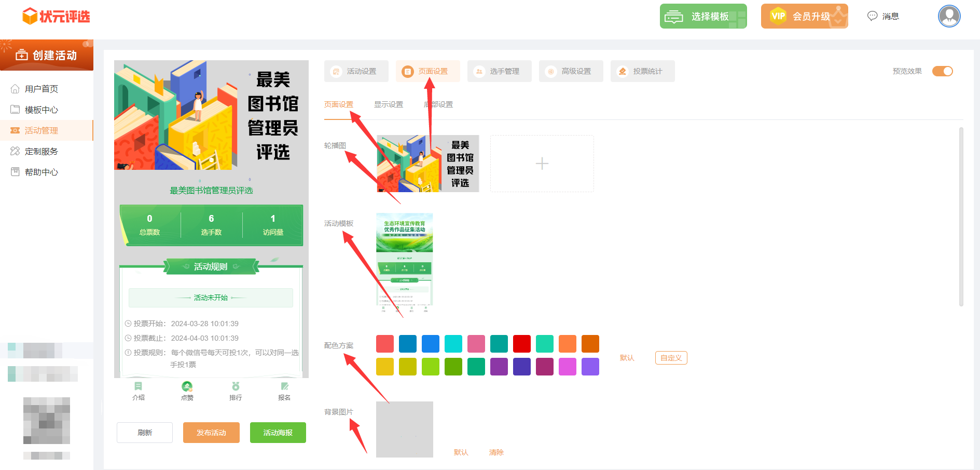The height and width of the screenshot is (470, 980).
Task: Click the 排行 medal icon
Action: coord(236,386)
